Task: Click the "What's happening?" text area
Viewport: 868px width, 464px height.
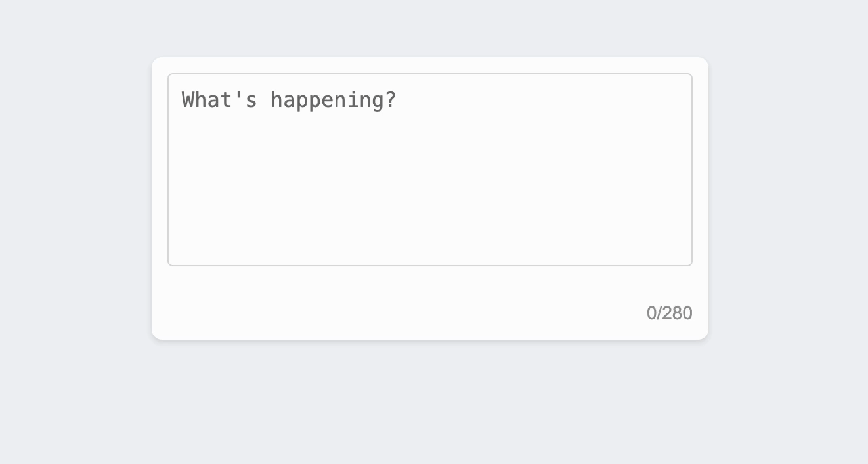Action: click(x=430, y=170)
